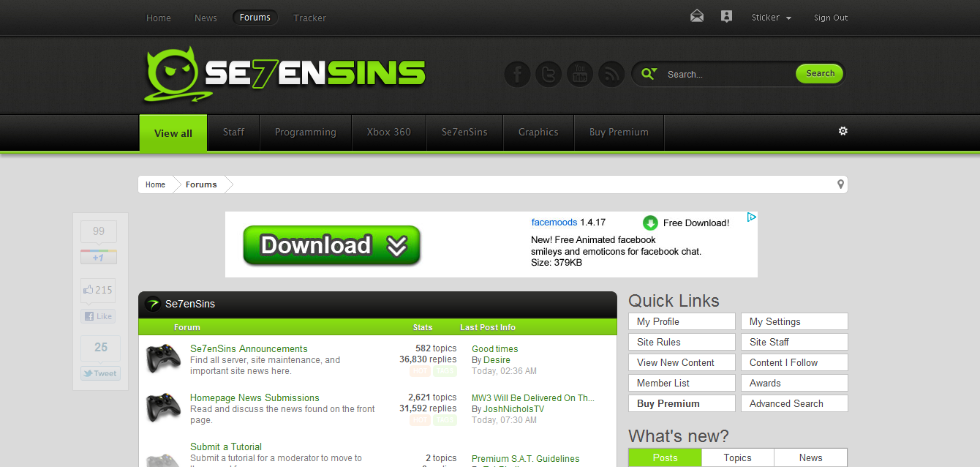Open My Profile quick link
The width and height of the screenshot is (980, 467).
pos(682,321)
